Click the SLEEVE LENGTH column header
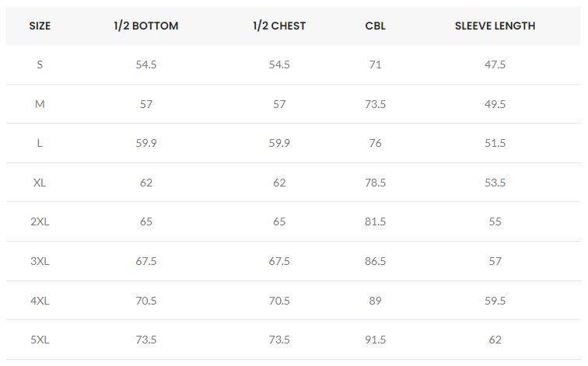Viewport: 588px width, 366px height. 495,26
